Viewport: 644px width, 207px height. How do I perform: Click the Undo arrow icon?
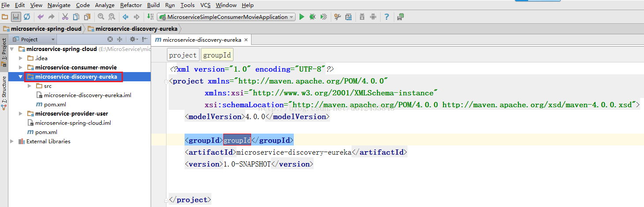pyautogui.click(x=41, y=17)
